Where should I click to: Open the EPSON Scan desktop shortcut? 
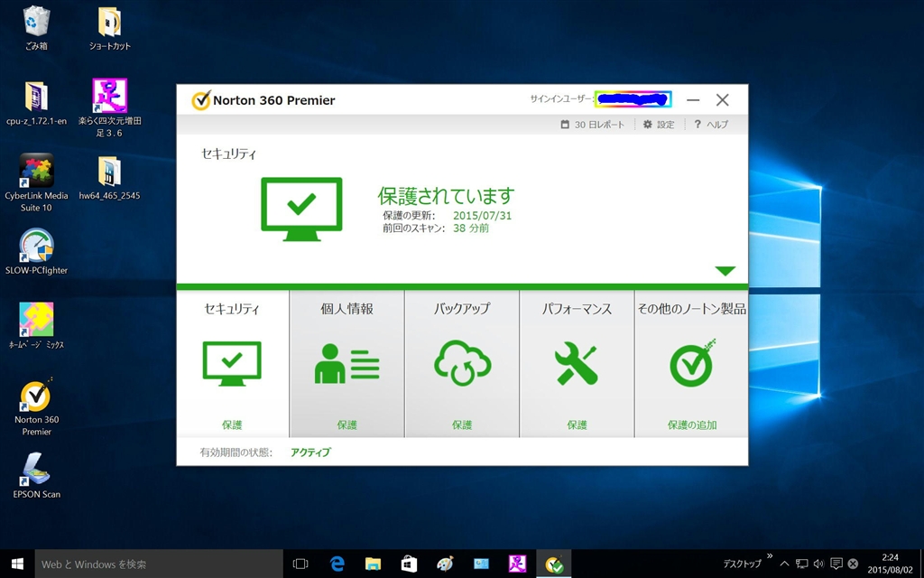point(36,476)
